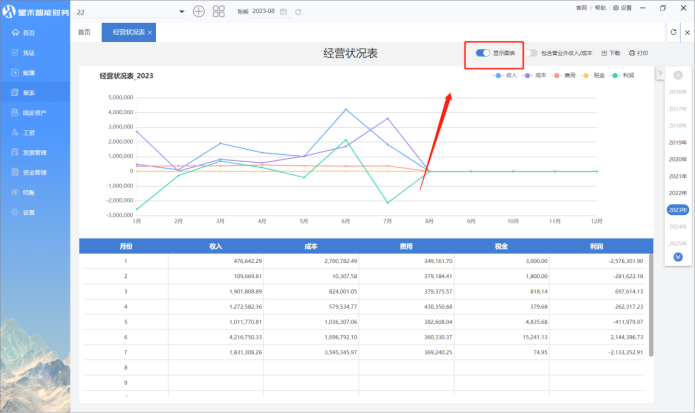The height and width of the screenshot is (413, 695).
Task: Toggle the 税金 series in chart legend
Action: tap(593, 76)
